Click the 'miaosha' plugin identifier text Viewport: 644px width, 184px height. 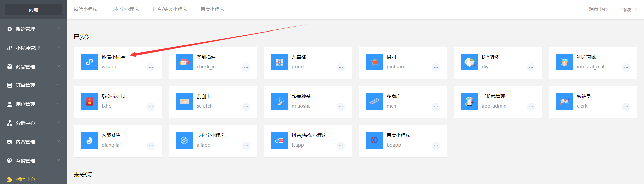301,106
